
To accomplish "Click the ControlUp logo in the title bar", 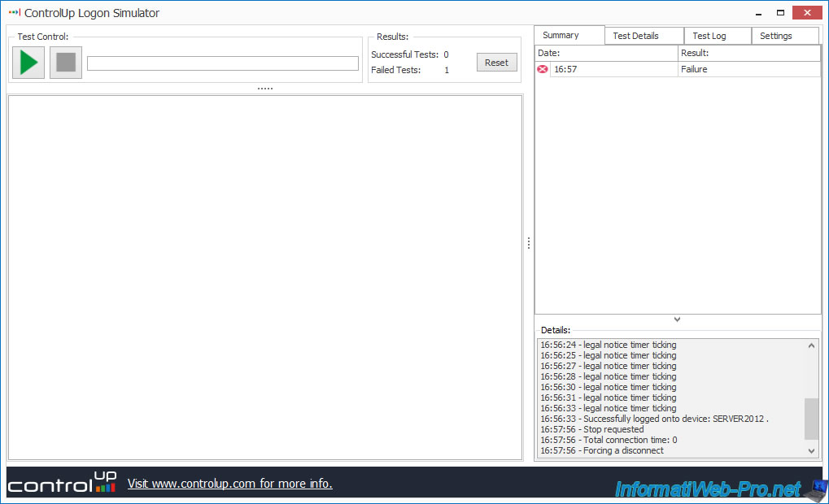I will point(15,13).
